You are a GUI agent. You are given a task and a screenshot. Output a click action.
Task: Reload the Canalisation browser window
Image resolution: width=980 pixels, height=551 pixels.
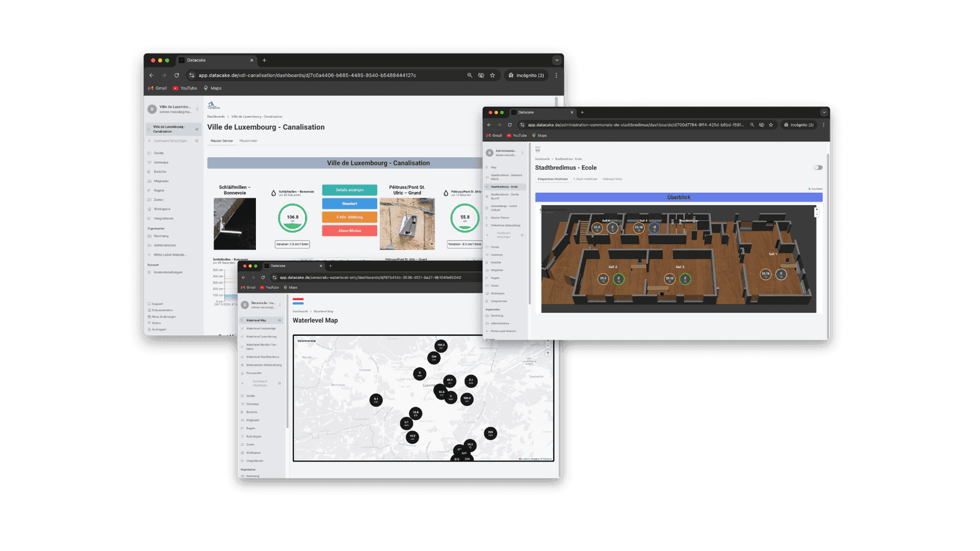[x=177, y=75]
